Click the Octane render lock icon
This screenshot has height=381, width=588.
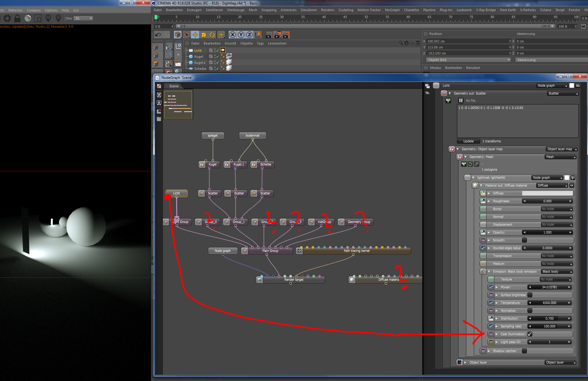(x=17, y=18)
